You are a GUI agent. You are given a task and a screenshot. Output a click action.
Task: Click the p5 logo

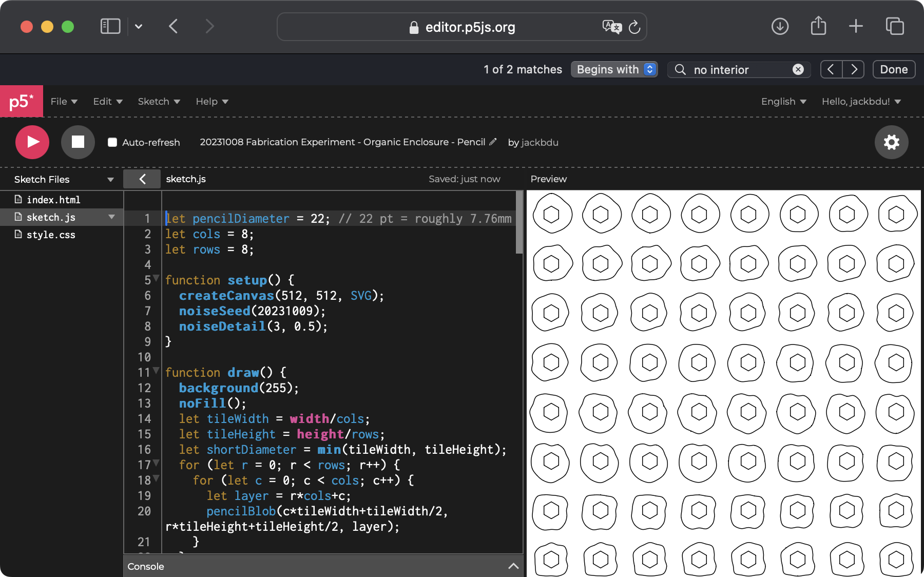coord(21,102)
